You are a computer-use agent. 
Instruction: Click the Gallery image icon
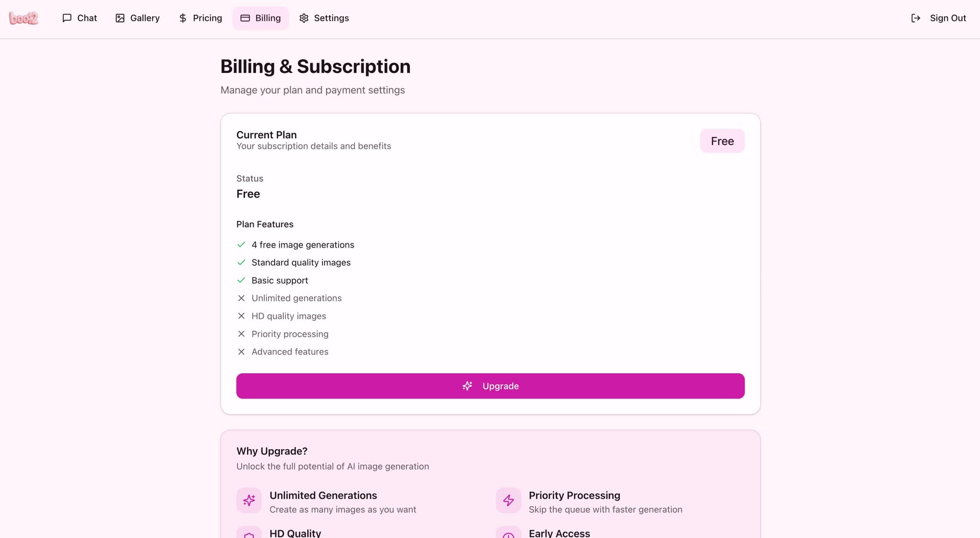pos(120,18)
